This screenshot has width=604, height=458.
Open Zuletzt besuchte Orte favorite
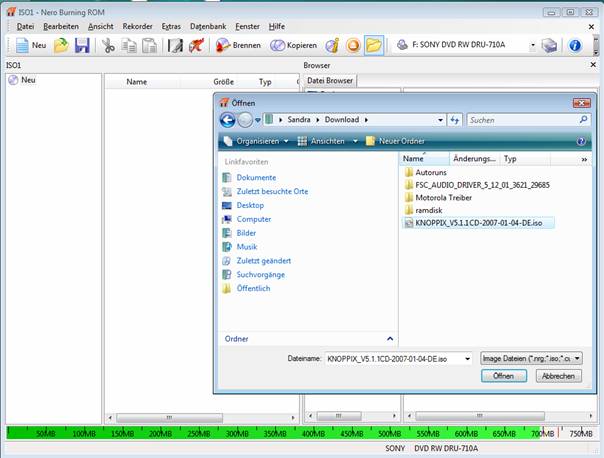tap(272, 191)
